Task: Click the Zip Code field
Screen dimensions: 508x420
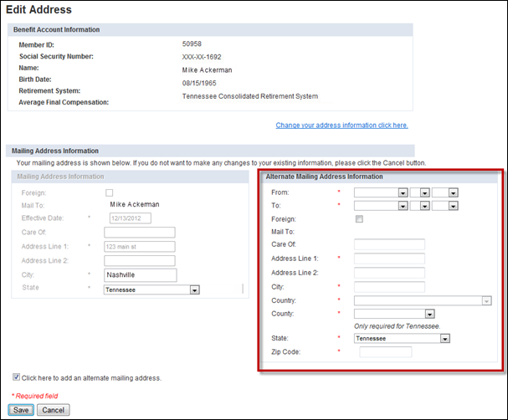Action: (x=386, y=352)
